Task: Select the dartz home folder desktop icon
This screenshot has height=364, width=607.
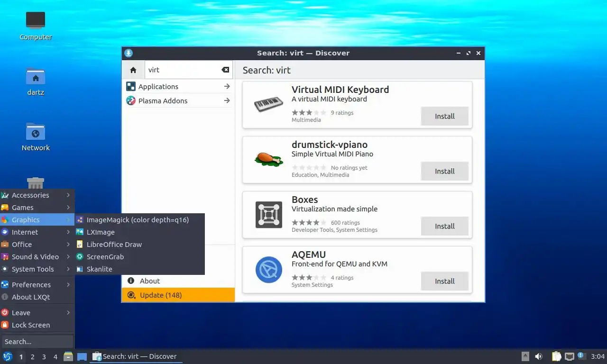Action: click(36, 81)
